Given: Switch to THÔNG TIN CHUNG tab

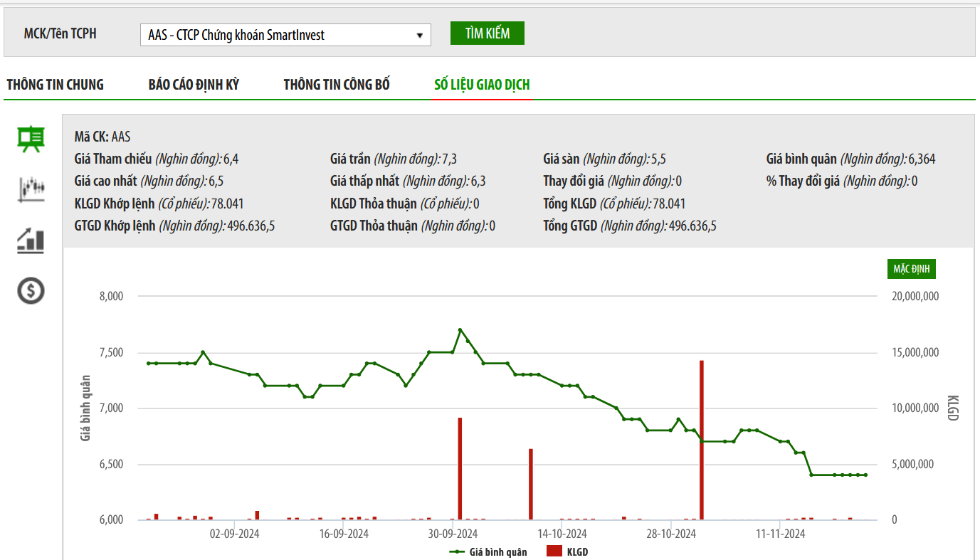Looking at the screenshot, I should 56,85.
